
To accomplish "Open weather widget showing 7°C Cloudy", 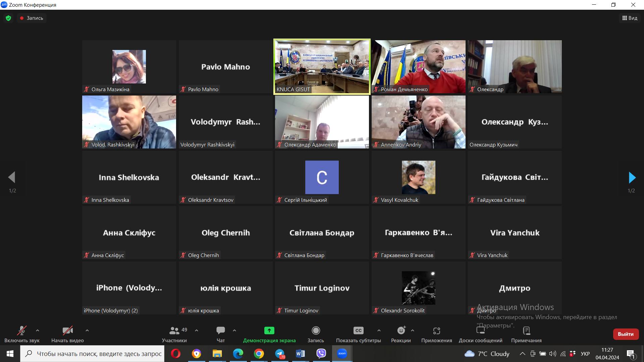I will [487, 354].
